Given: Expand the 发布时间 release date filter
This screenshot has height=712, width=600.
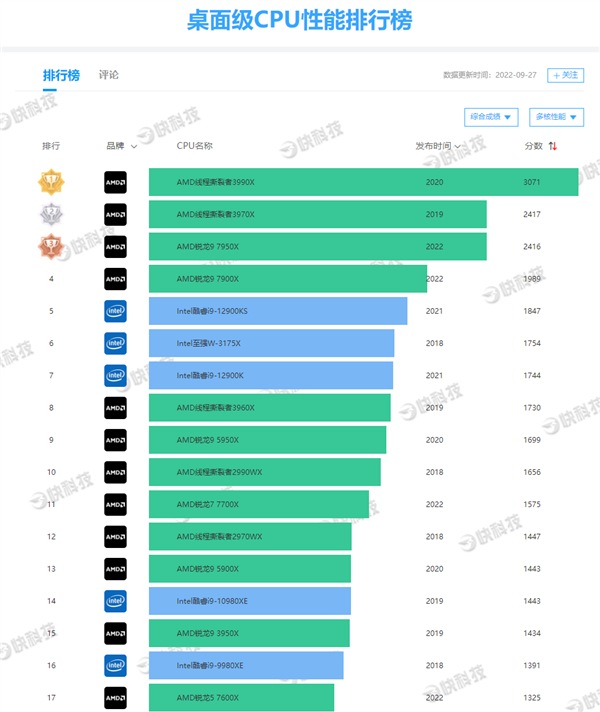Looking at the screenshot, I should tap(438, 146).
